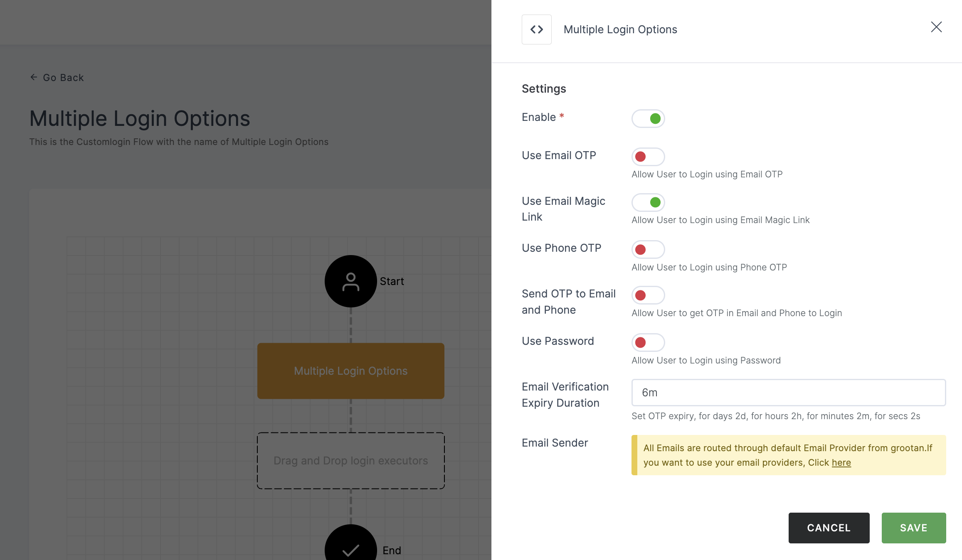Screen dimensions: 962x560
Task: Click the Customlogin Flow description text
Action: point(179,142)
